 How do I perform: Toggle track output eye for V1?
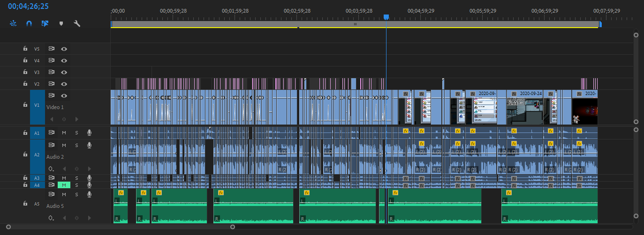click(x=64, y=96)
